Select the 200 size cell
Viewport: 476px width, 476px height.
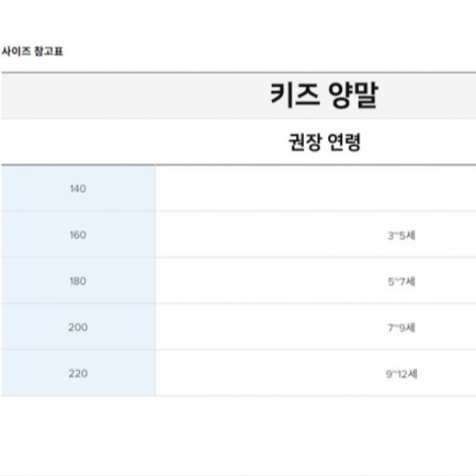(x=78, y=327)
